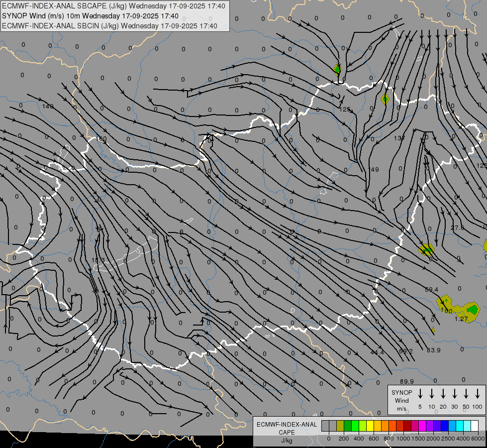Select the dark green CAPE legend swatch
Screen dimensions: 487x448
click(348, 426)
